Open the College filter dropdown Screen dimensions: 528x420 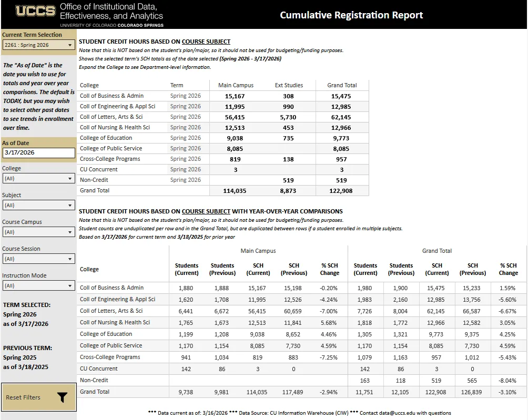pyautogui.click(x=71, y=179)
